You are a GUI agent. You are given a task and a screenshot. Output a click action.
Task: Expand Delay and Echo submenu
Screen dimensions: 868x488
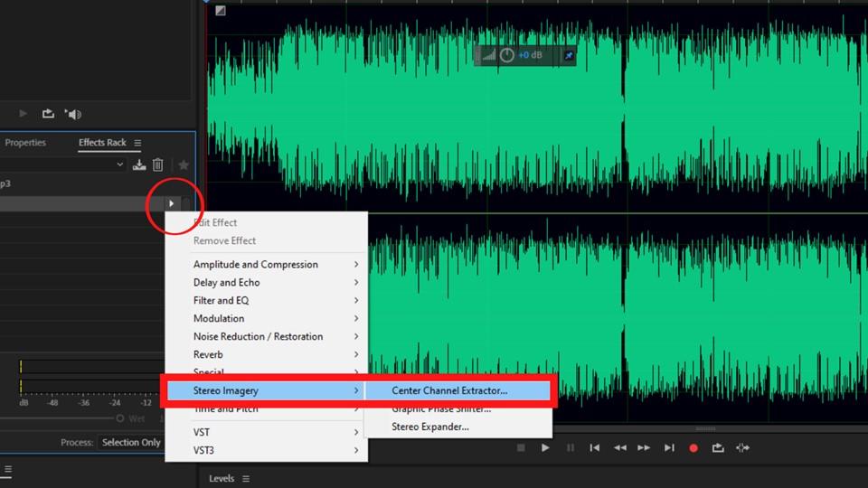click(x=266, y=282)
